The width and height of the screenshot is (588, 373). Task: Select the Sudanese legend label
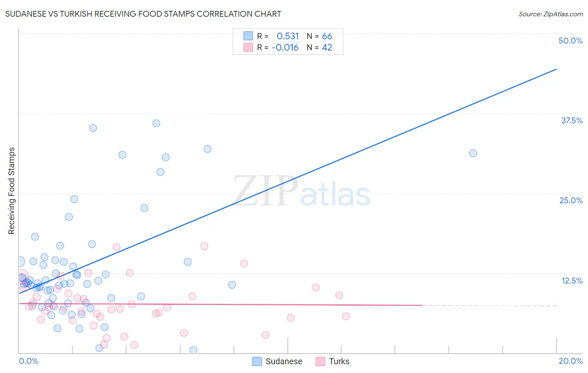[284, 361]
